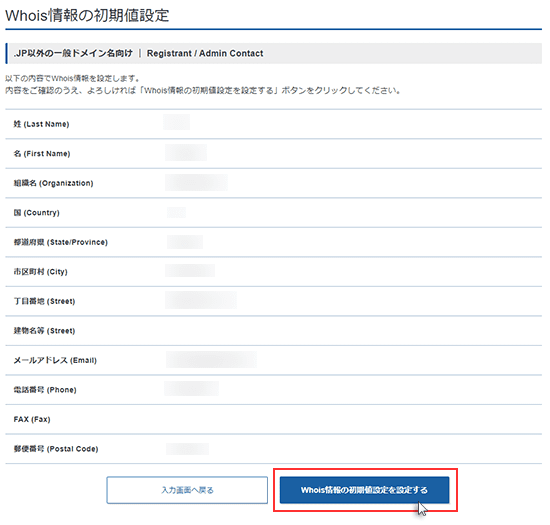Click the 建物名等 (Street) label
Viewport: 550px width, 525px height.
pos(44,330)
